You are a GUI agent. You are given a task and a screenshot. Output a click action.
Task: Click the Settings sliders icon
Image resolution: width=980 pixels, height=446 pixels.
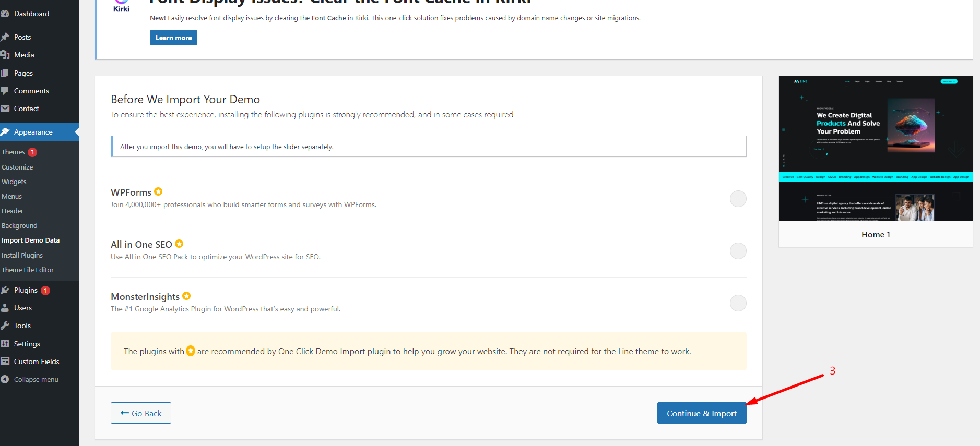click(5, 344)
